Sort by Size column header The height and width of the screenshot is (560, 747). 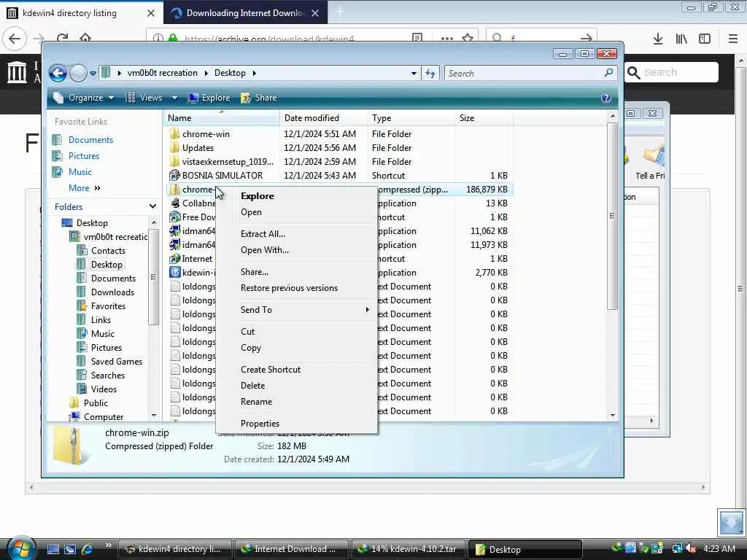[x=484, y=118]
